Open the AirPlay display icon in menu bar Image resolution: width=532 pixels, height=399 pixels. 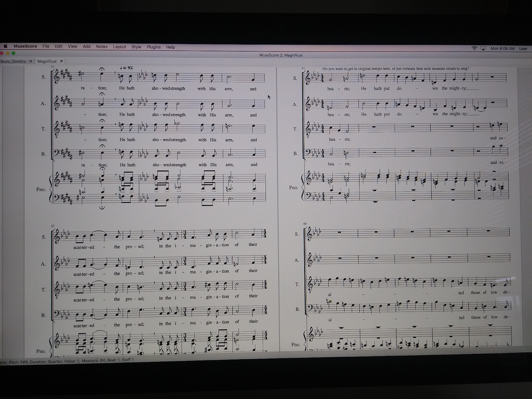click(483, 49)
